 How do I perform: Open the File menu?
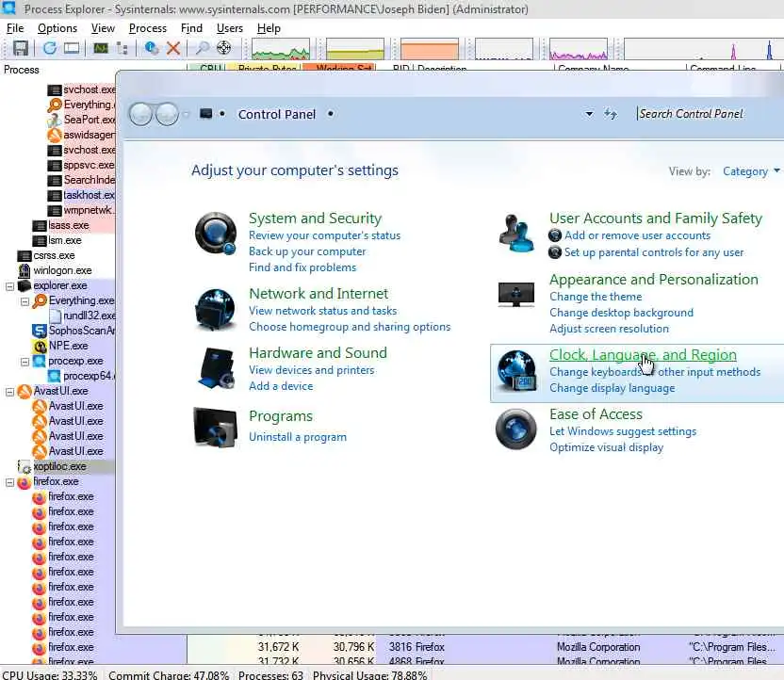pyautogui.click(x=15, y=28)
